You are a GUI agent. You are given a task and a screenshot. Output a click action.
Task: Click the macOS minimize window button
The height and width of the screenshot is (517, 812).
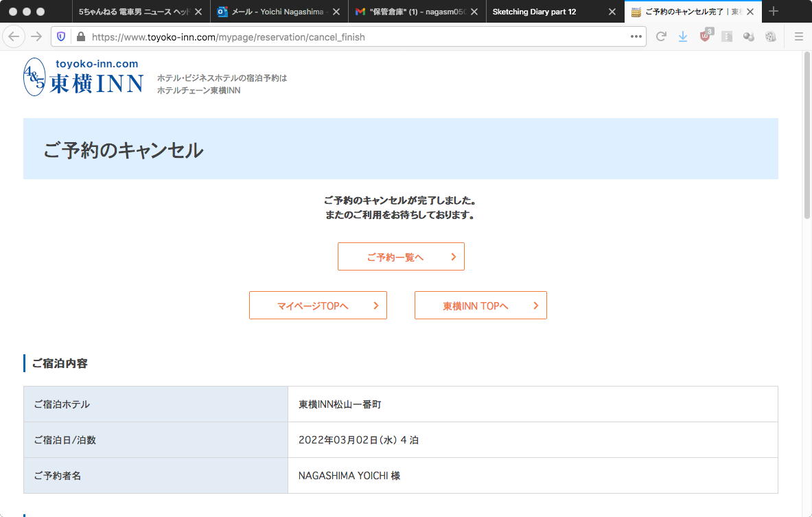pyautogui.click(x=27, y=12)
